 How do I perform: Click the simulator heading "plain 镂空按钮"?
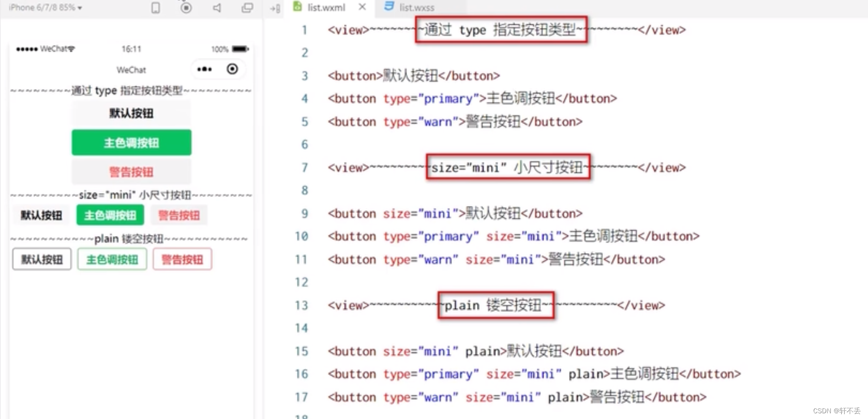click(130, 238)
